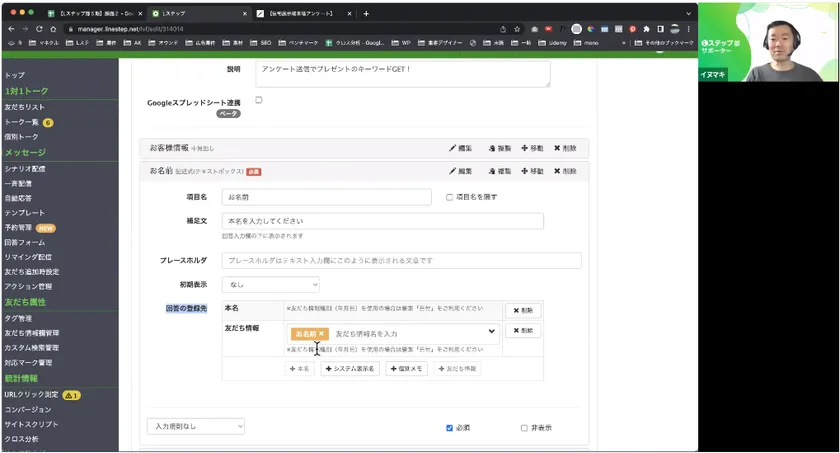This screenshot has width=840, height=453.
Task: Click the プレースホルダ text input field
Action: 401,260
